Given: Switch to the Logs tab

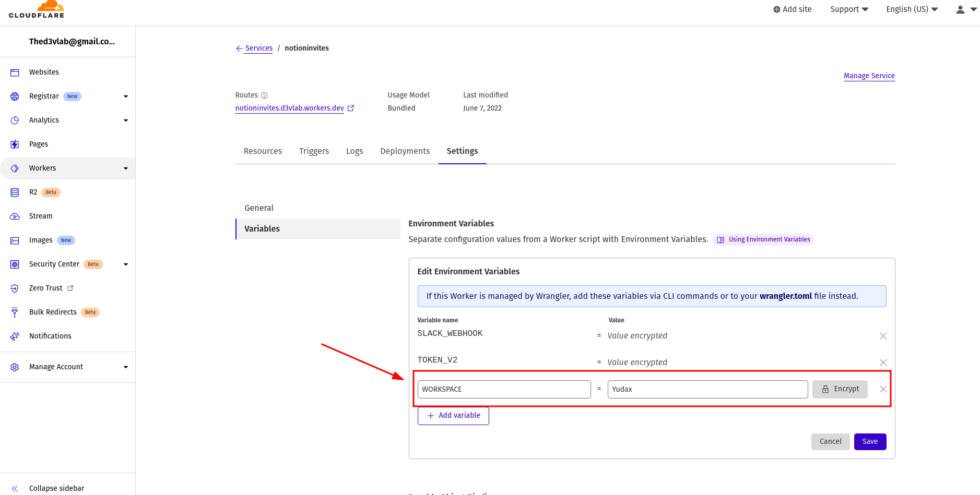Looking at the screenshot, I should click(355, 151).
